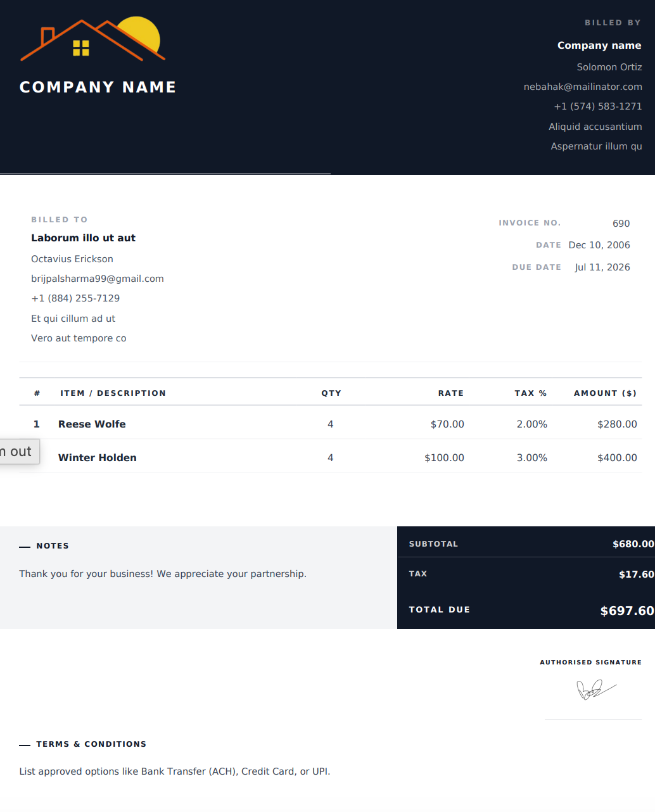The image size is (655, 812).
Task: Click the COMPANY NAME heading text
Action: (x=98, y=87)
